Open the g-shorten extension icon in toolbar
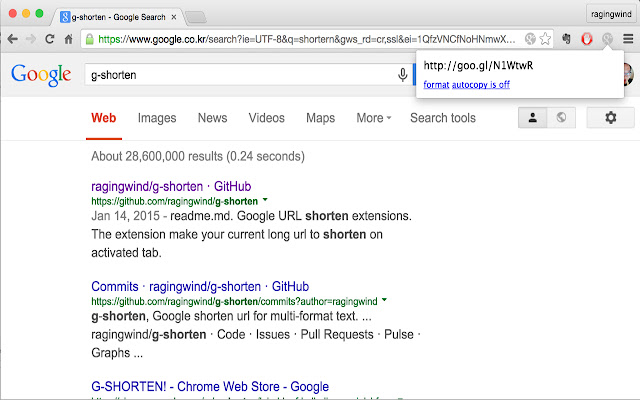The image size is (640, 400). point(606,39)
